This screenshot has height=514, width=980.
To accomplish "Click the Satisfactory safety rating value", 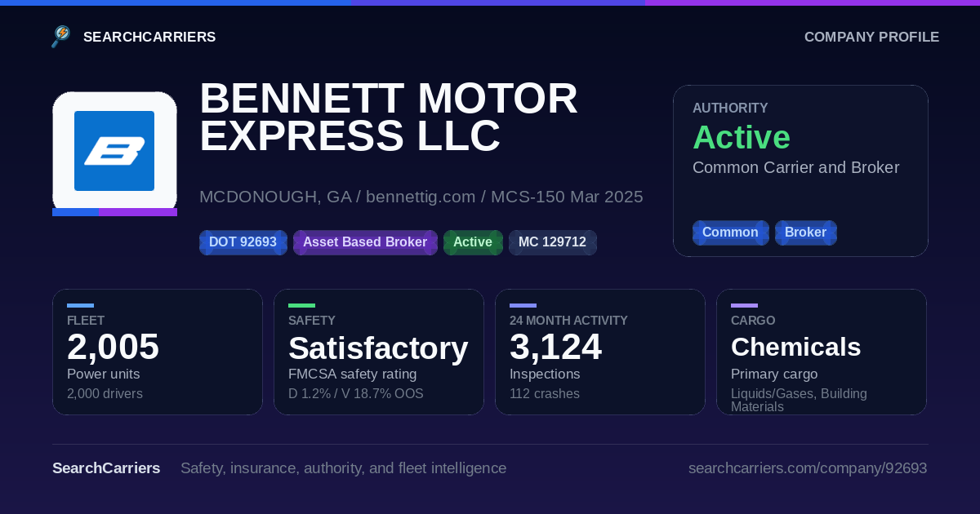I will tap(378, 348).
